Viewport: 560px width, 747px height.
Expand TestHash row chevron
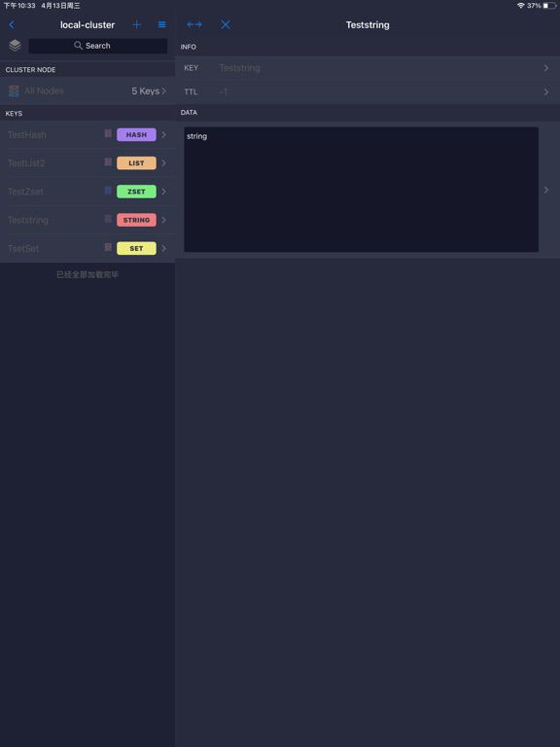pyautogui.click(x=163, y=135)
